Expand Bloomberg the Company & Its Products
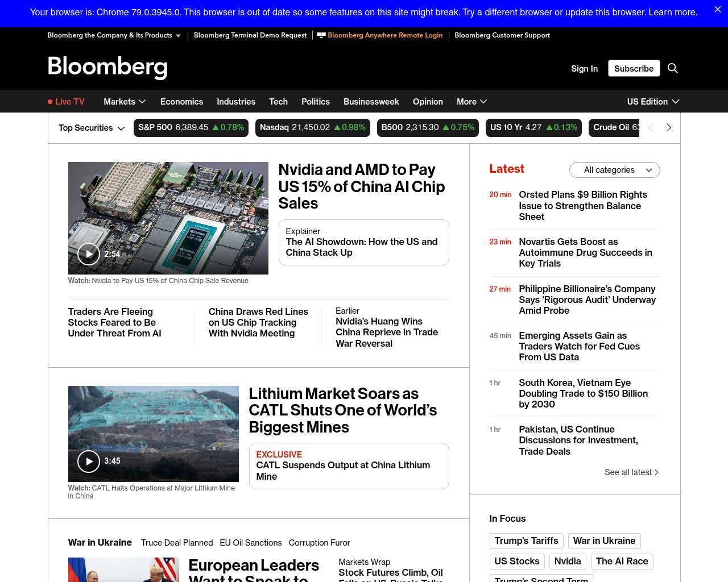This screenshot has width=728, height=582. [114, 35]
